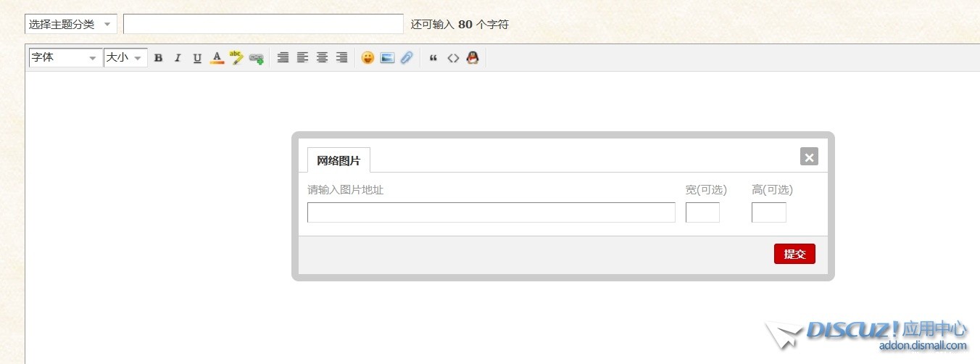The image size is (980, 364).
Task: Click the paperclip attachment icon
Action: [407, 58]
